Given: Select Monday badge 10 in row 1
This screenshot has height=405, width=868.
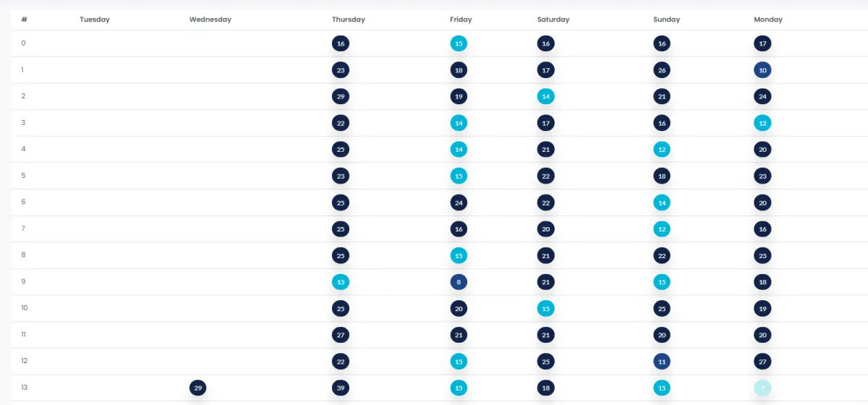Looking at the screenshot, I should pos(762,70).
